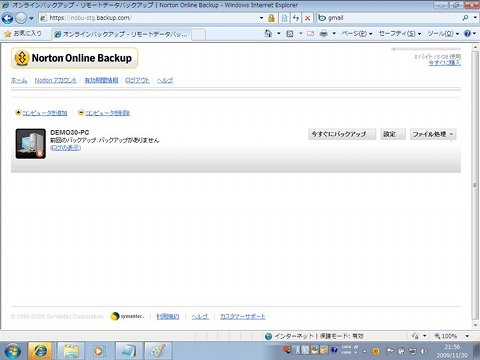Click the Symantec logo in footer

point(127,316)
